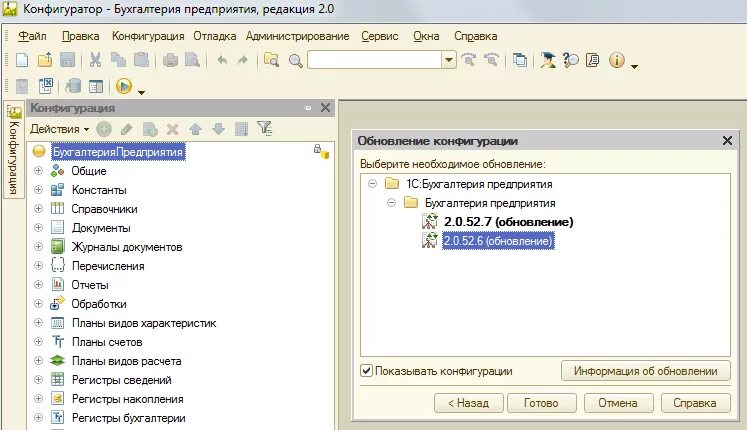Expand the Справочники tree node
The height and width of the screenshot is (430, 747).
(x=39, y=209)
